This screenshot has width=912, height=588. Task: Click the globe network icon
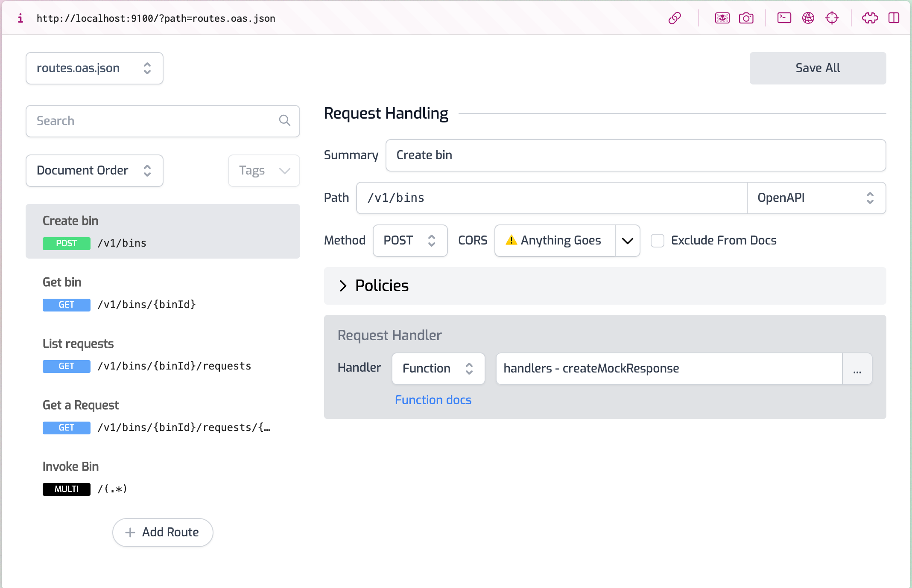808,18
